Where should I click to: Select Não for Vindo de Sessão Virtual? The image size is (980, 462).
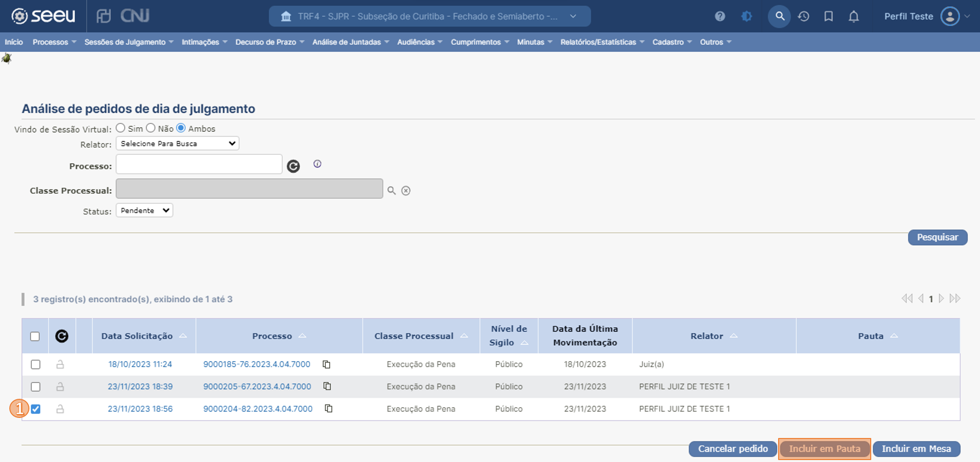151,128
